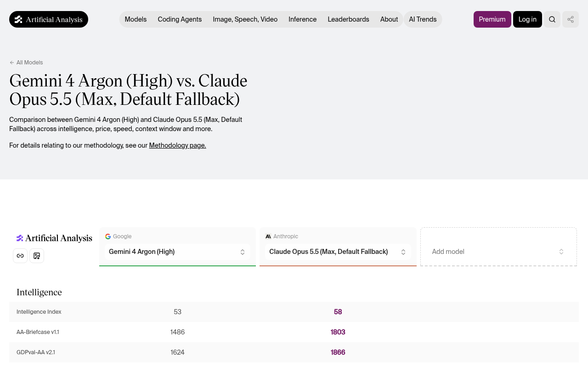Image resolution: width=588 pixels, height=368 pixels.
Task: Click Claude's GDPval-AA score 1866
Action: coord(338,352)
